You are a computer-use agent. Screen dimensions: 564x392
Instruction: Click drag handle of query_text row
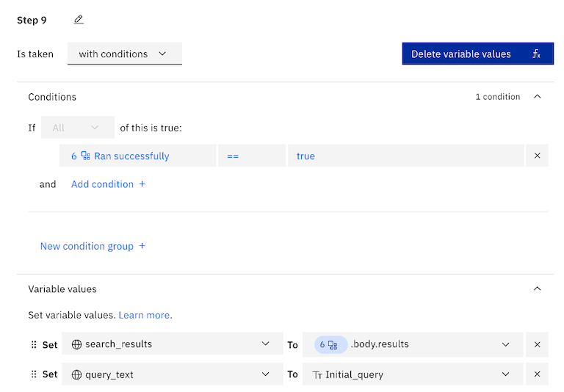(33, 374)
